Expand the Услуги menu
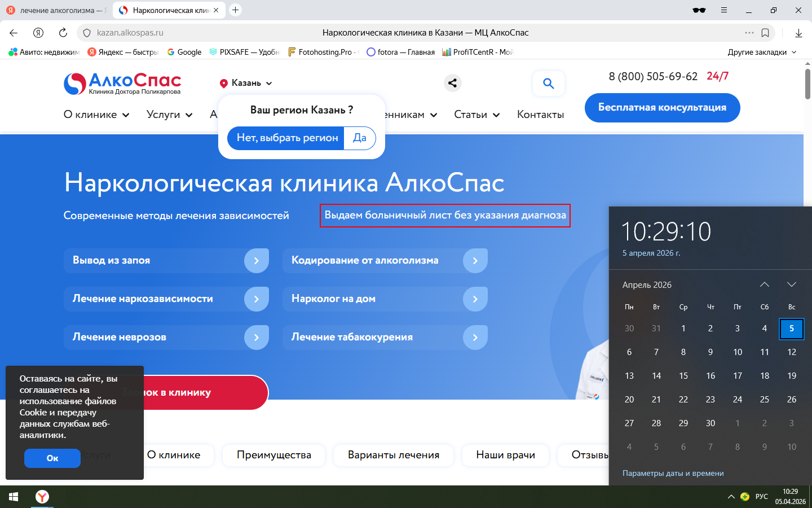Screen dimensions: 812x508 click(170, 115)
